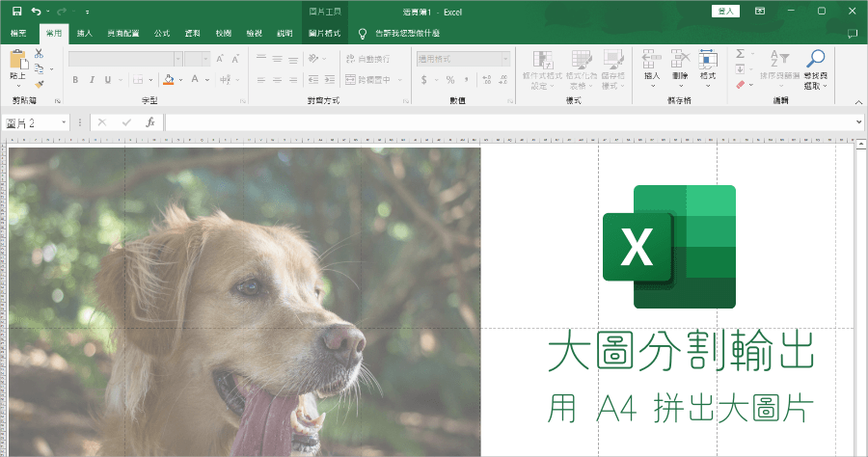
Task: Decrease indent icon
Action: 313,80
